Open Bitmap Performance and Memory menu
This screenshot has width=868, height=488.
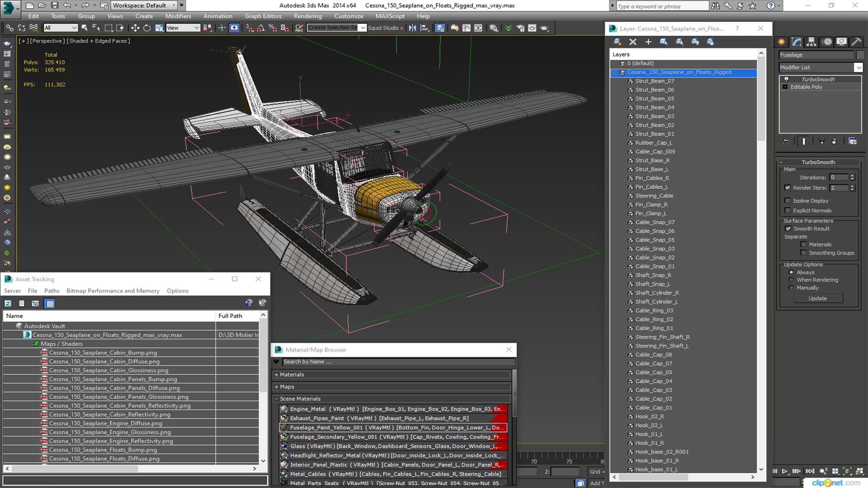click(113, 291)
